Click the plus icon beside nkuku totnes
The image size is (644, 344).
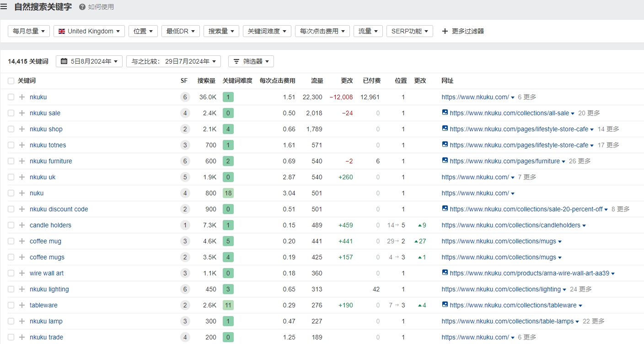click(x=22, y=145)
